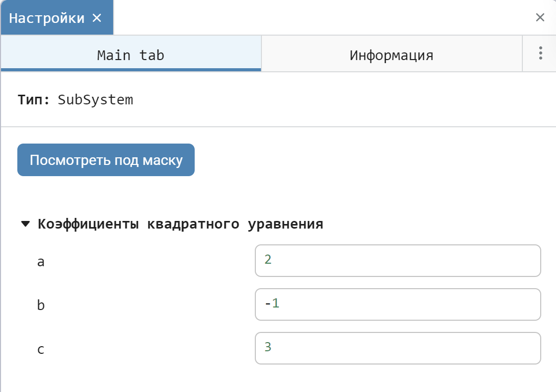Click the value 3 in field c
The height and width of the screenshot is (392, 556).
(268, 348)
